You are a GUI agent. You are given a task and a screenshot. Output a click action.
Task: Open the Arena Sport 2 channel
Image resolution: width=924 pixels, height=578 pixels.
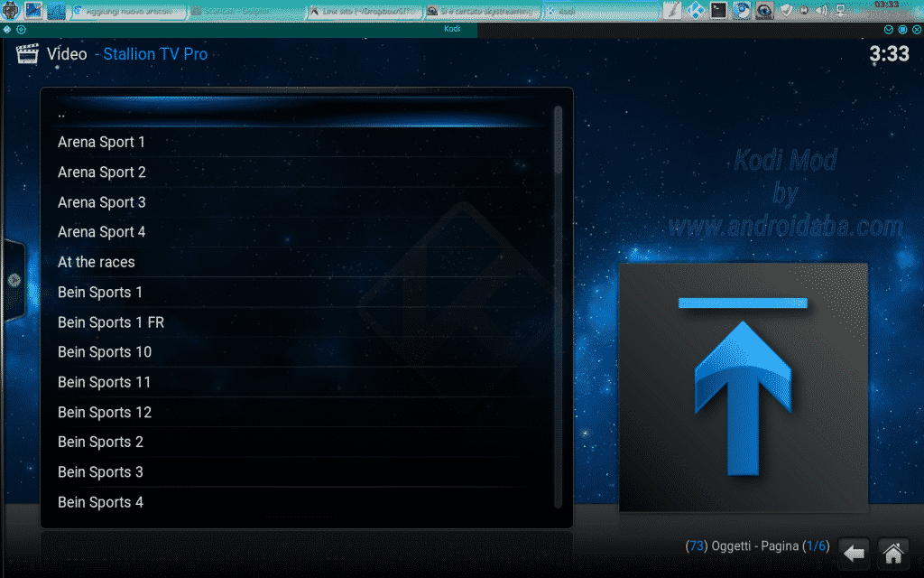[x=298, y=172]
